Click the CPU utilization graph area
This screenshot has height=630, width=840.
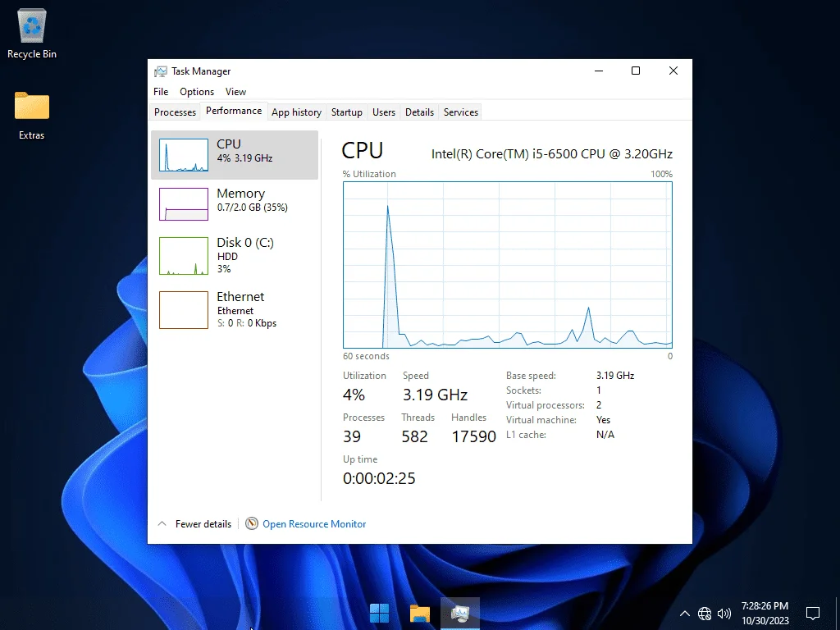point(507,265)
